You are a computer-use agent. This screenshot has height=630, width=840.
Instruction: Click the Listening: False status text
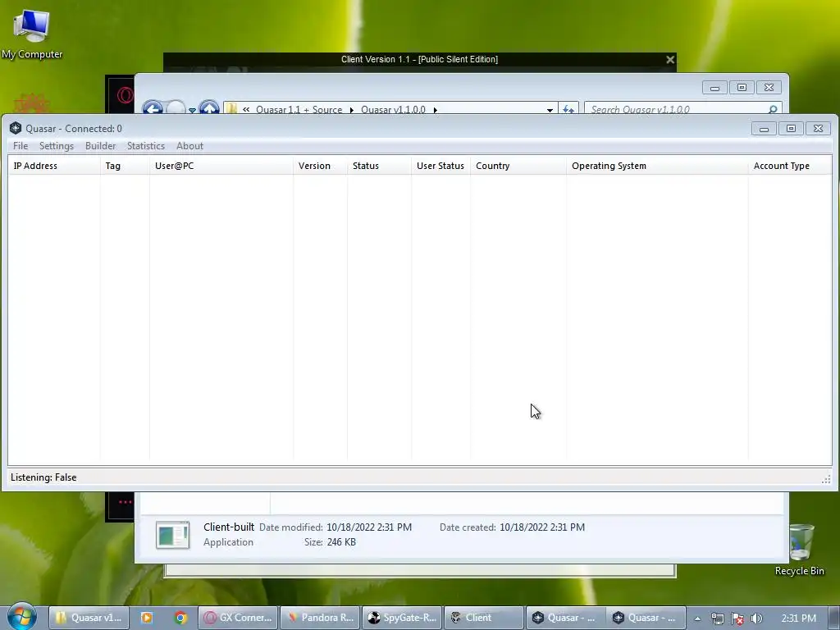click(x=43, y=477)
